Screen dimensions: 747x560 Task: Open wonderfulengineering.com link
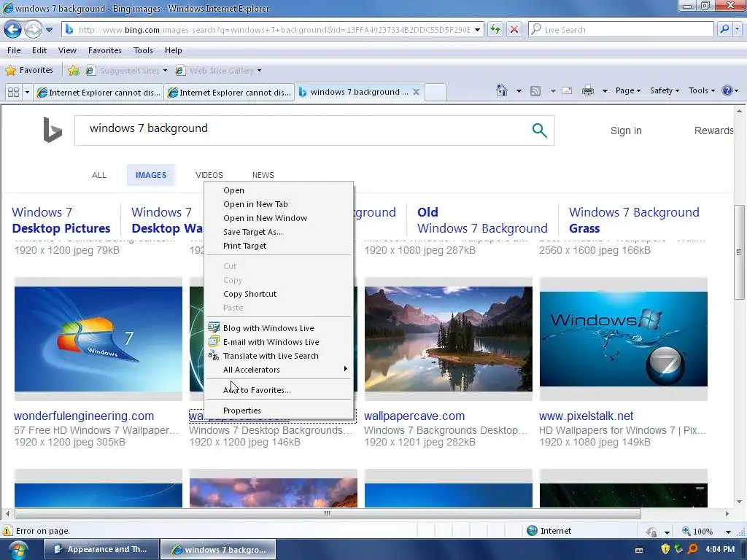pos(84,416)
